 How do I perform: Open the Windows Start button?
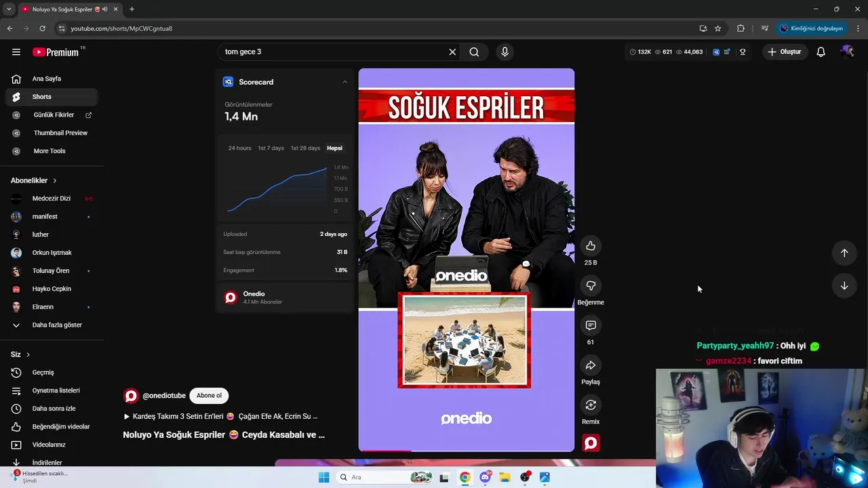[x=323, y=477]
